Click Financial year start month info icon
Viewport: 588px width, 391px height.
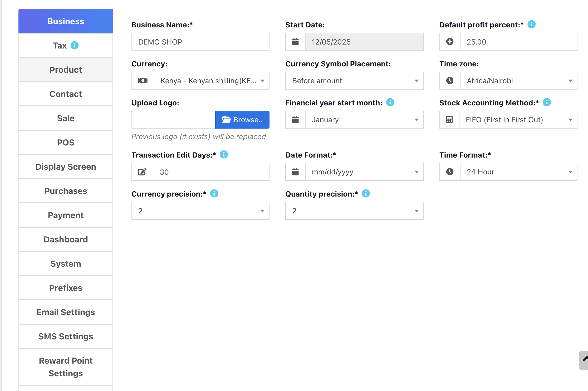390,102
